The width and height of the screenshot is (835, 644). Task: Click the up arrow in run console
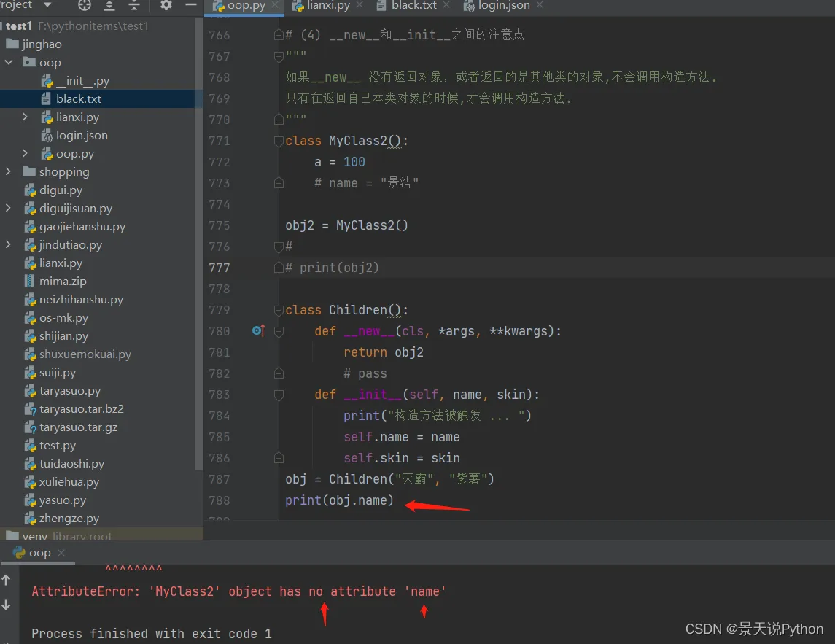tap(7, 581)
